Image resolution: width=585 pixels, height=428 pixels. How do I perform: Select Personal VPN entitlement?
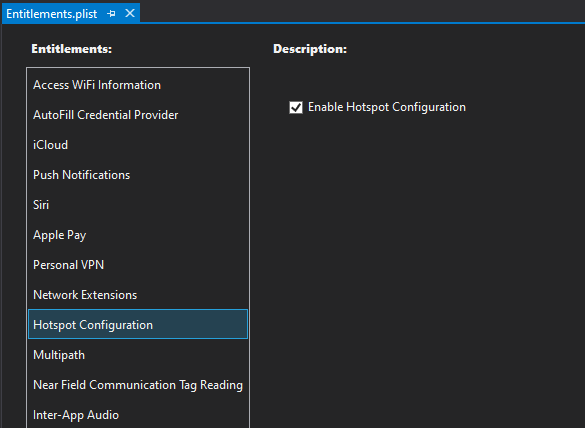138,265
